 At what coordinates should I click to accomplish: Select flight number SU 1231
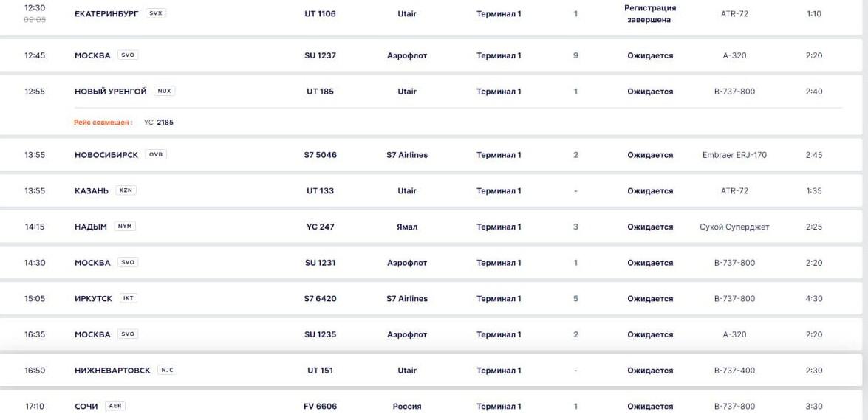pyautogui.click(x=320, y=263)
